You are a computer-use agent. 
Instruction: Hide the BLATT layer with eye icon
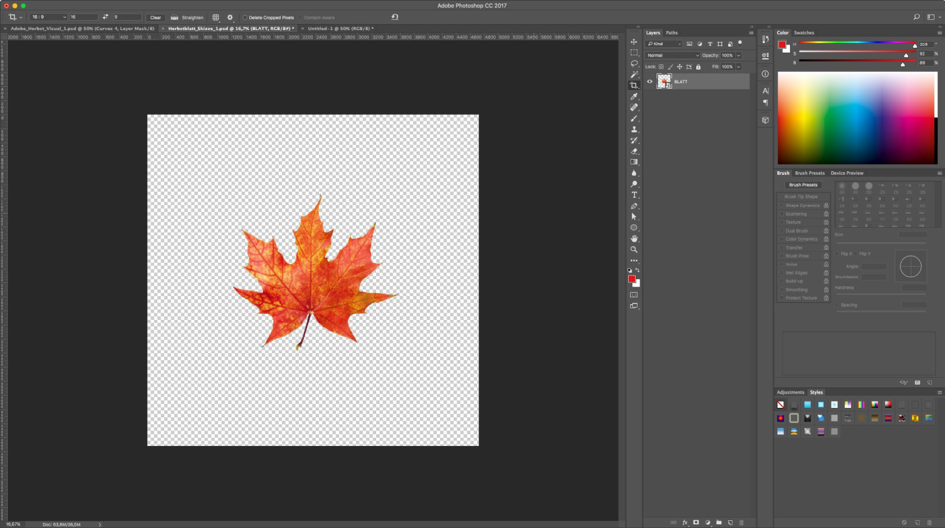click(649, 82)
